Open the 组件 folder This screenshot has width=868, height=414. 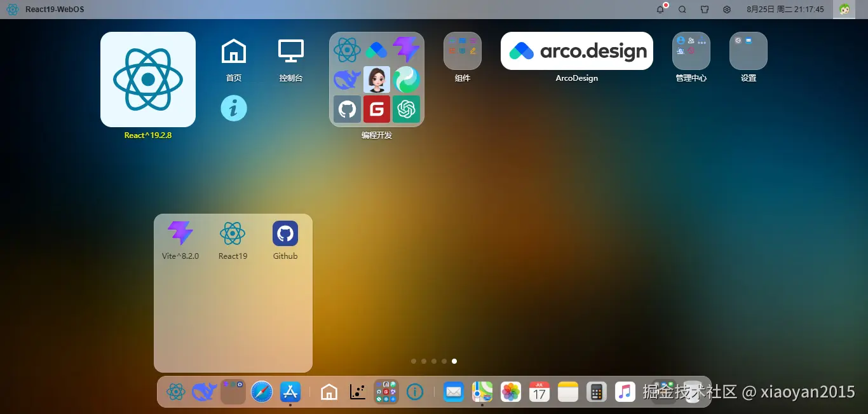[463, 51]
